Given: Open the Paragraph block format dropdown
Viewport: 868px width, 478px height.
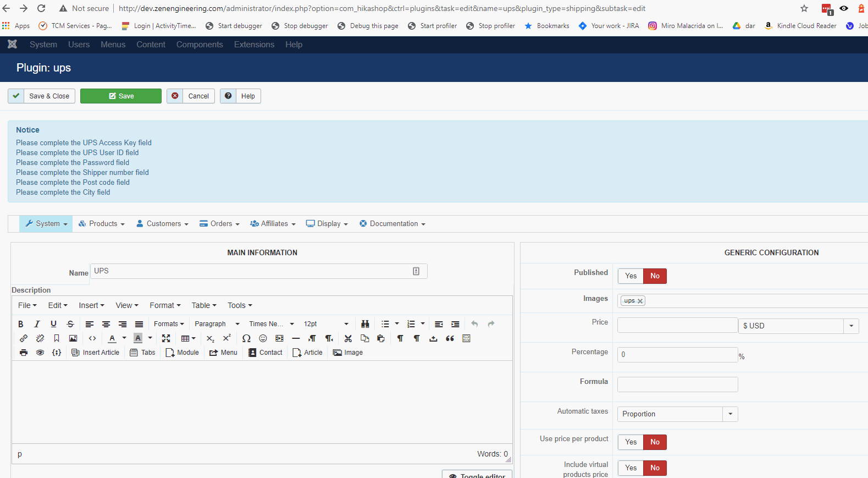Looking at the screenshot, I should pos(217,324).
